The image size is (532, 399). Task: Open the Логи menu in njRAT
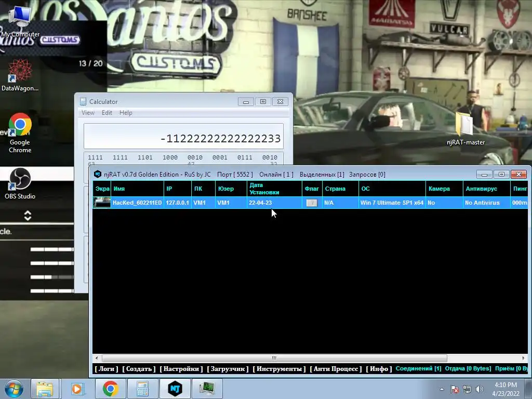coord(107,369)
